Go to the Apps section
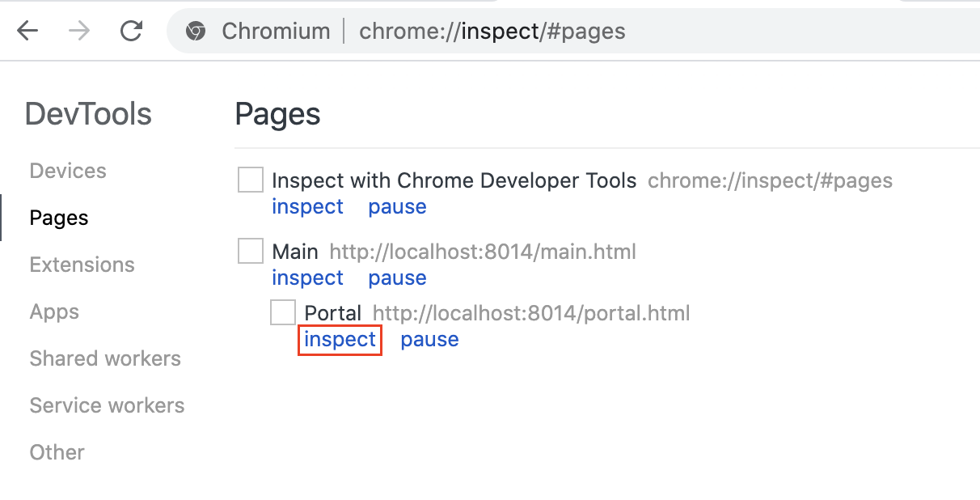The image size is (980, 500). 54,311
